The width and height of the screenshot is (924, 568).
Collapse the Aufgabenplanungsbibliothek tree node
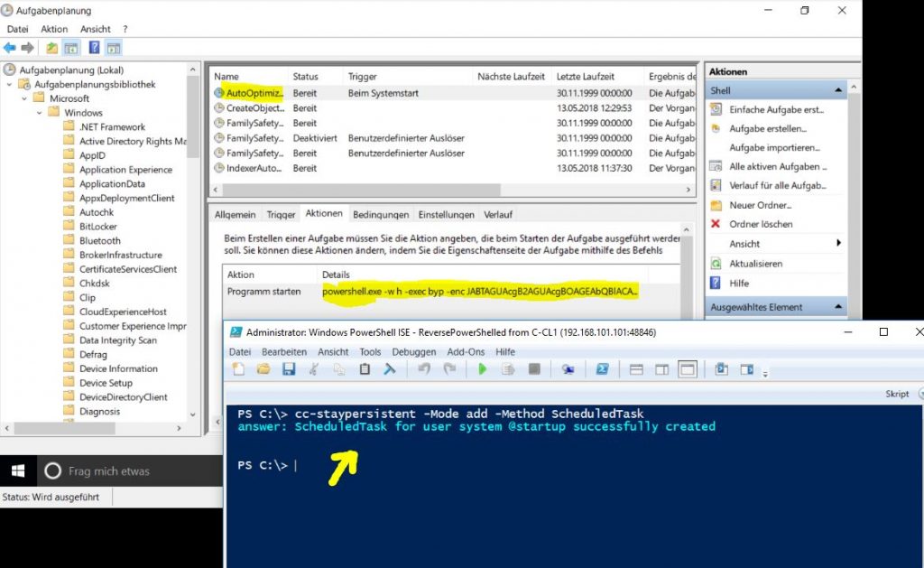tap(9, 84)
